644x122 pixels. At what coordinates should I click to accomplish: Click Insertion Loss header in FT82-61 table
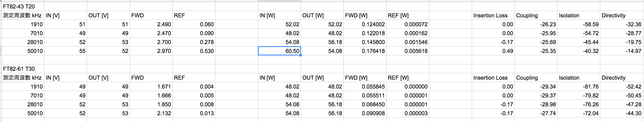(x=490, y=78)
